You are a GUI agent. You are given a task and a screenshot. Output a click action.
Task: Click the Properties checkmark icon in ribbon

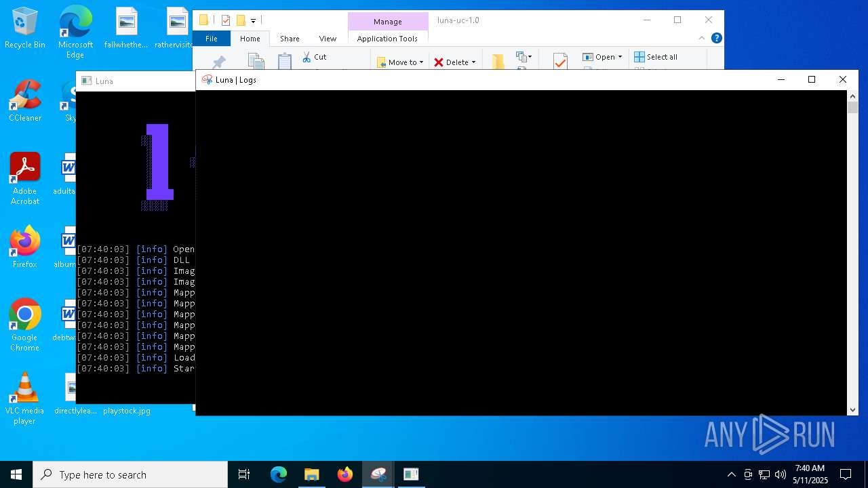click(x=560, y=62)
